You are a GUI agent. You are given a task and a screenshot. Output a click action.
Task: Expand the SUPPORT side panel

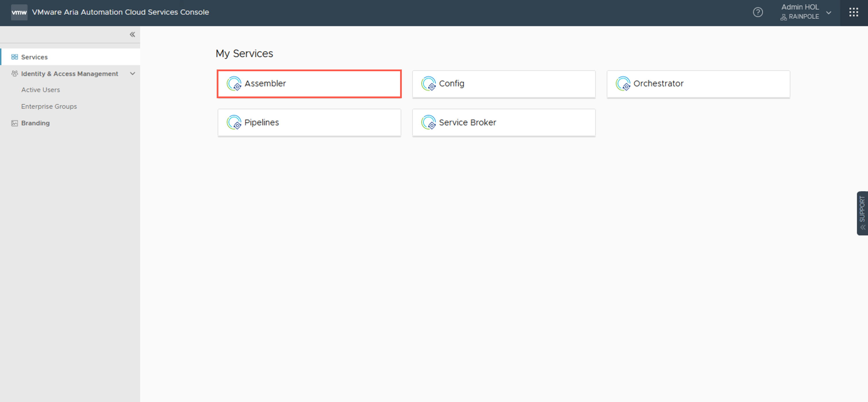(x=862, y=213)
